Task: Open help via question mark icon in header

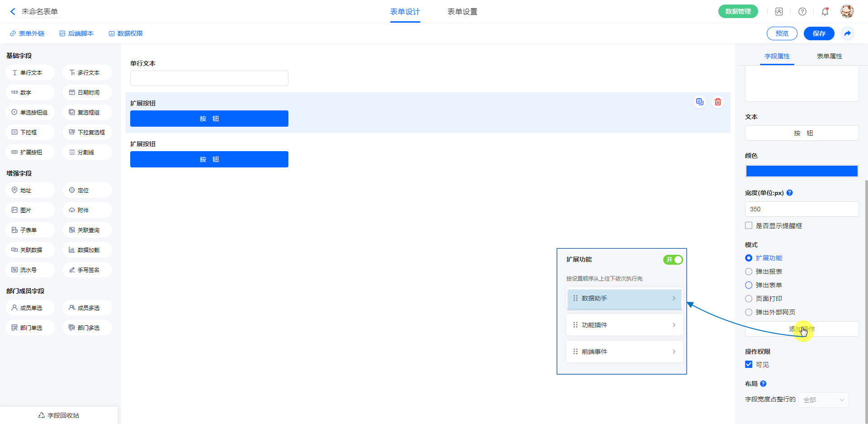Action: click(x=802, y=12)
